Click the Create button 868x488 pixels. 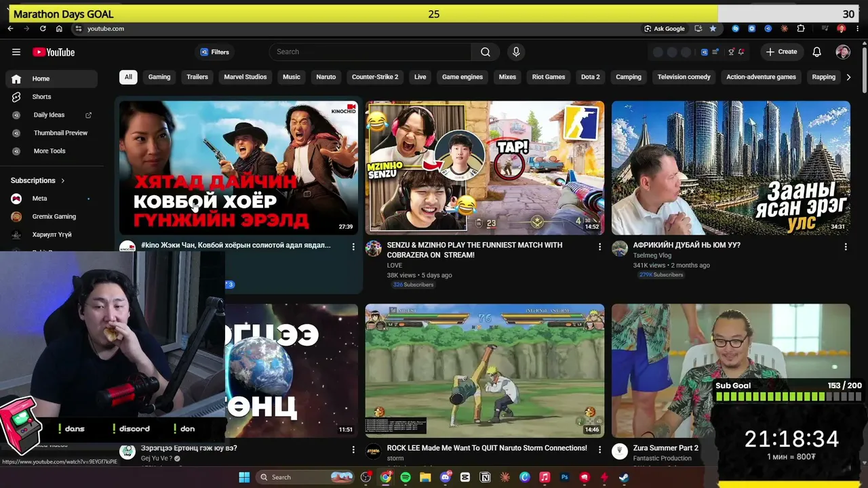point(781,52)
